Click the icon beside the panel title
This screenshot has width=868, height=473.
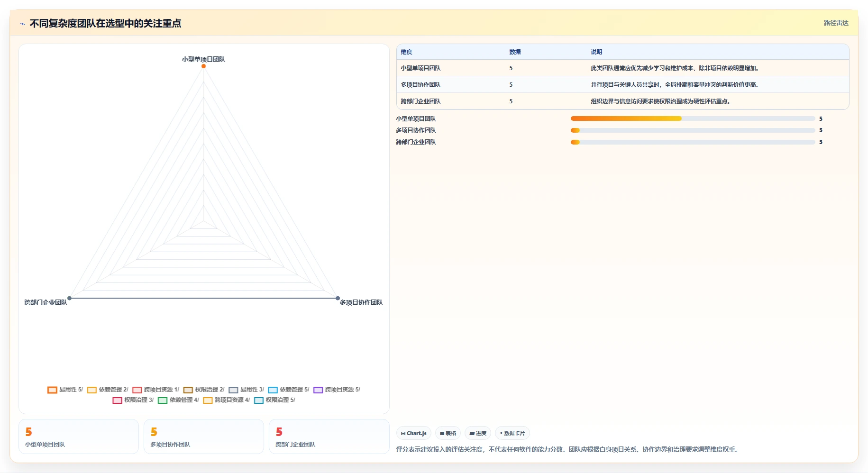point(22,23)
